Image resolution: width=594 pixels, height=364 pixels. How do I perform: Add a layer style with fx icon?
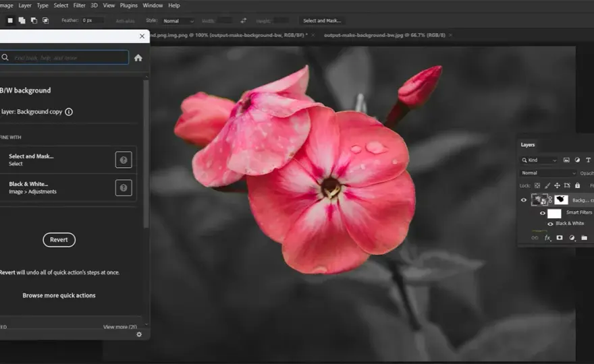pyautogui.click(x=547, y=238)
